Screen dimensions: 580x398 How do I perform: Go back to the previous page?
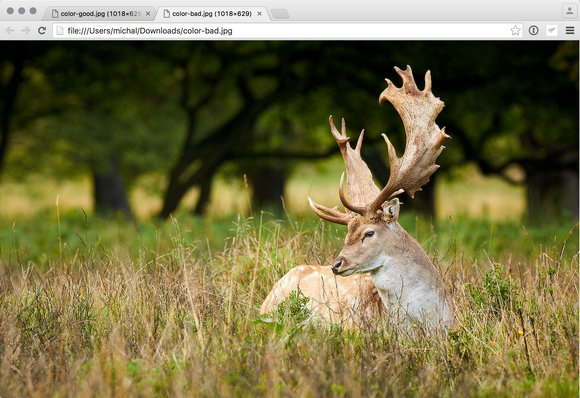[x=10, y=30]
